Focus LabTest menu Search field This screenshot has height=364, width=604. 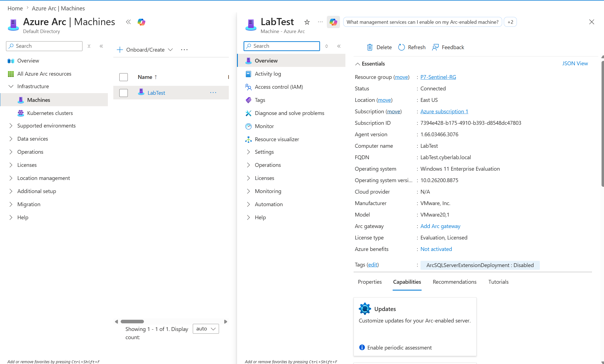coord(282,46)
